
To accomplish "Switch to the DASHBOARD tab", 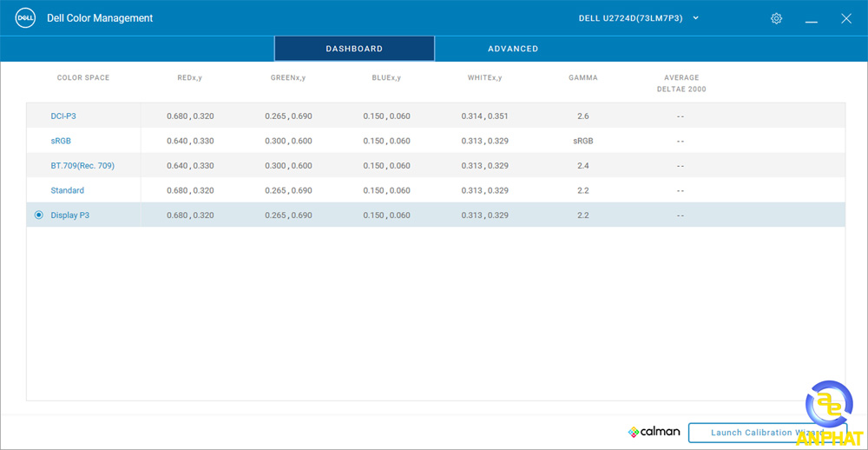I will (354, 49).
